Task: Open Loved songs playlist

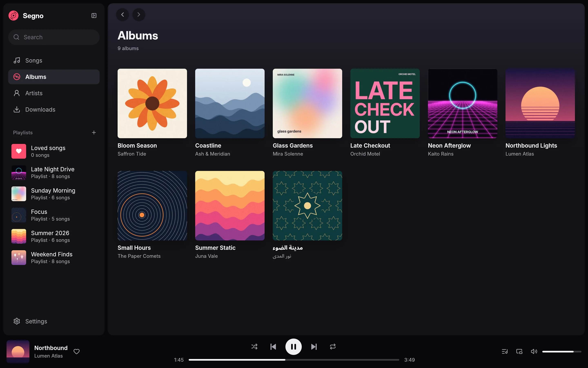Action: coord(54,151)
